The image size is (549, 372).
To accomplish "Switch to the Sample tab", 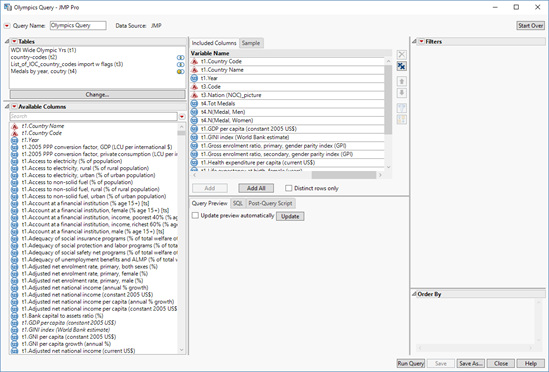I will tap(251, 43).
